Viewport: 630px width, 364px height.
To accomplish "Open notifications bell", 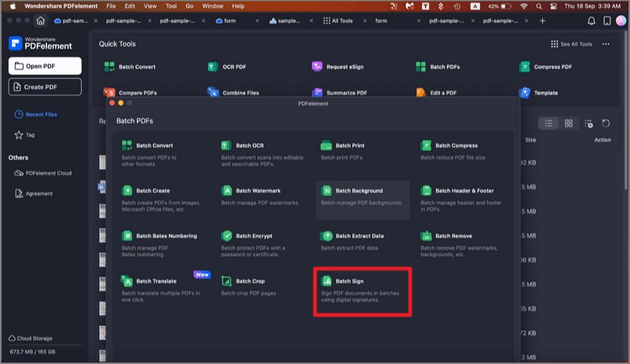I will 592,21.
